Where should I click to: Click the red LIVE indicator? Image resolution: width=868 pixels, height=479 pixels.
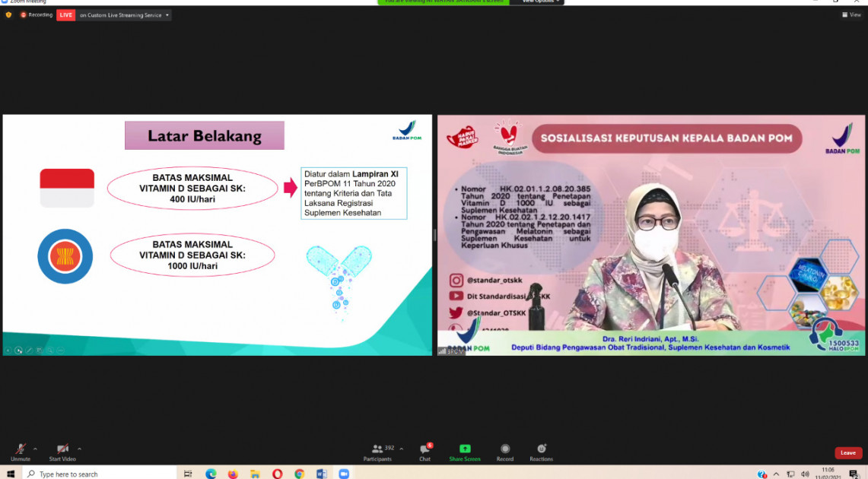(66, 15)
